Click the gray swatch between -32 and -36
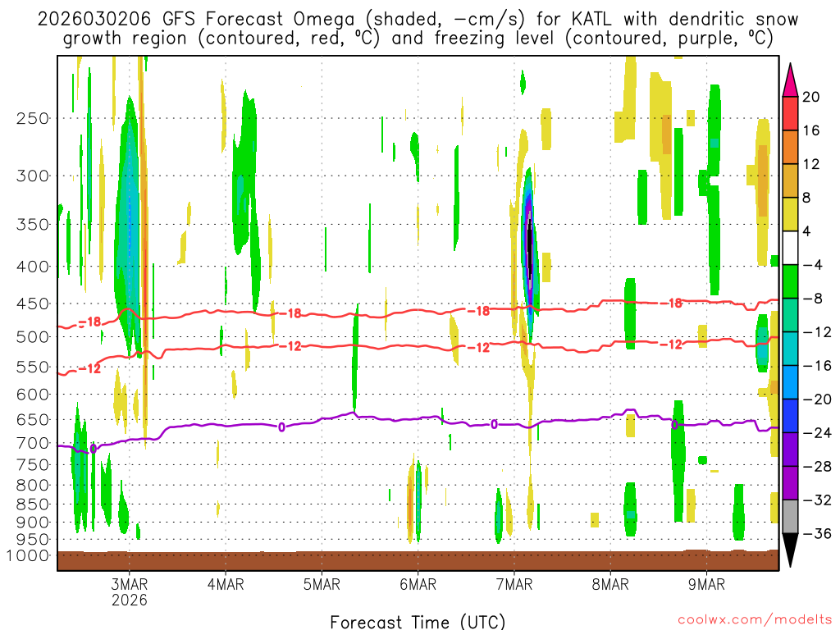Screen dimensions: 840x630 (791, 517)
